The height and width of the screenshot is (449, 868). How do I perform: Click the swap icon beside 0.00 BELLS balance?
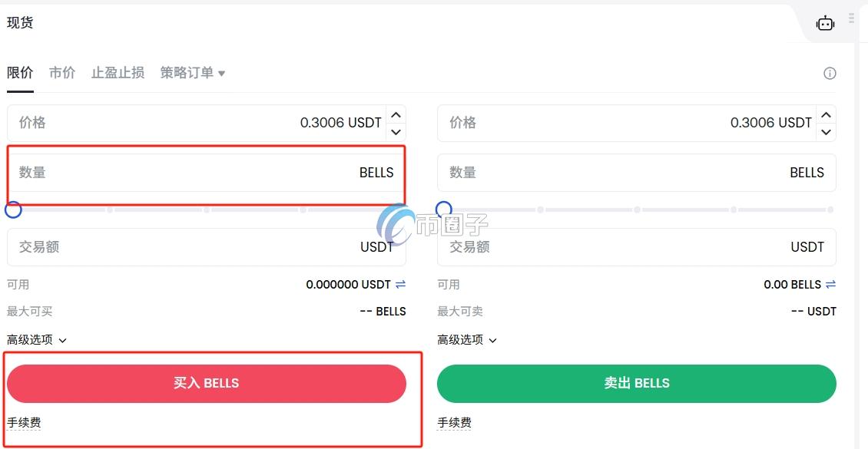831,284
